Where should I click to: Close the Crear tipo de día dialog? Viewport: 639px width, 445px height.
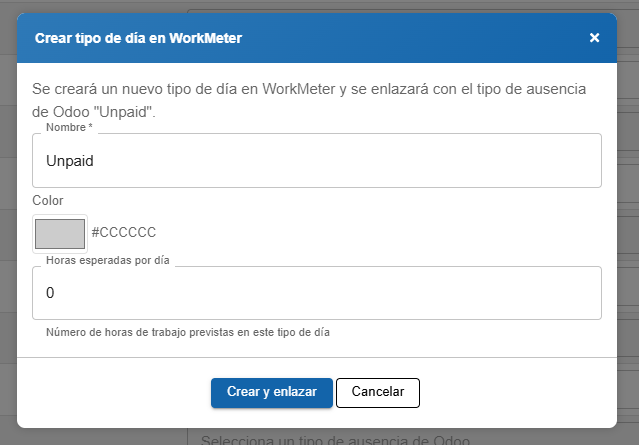[594, 38]
